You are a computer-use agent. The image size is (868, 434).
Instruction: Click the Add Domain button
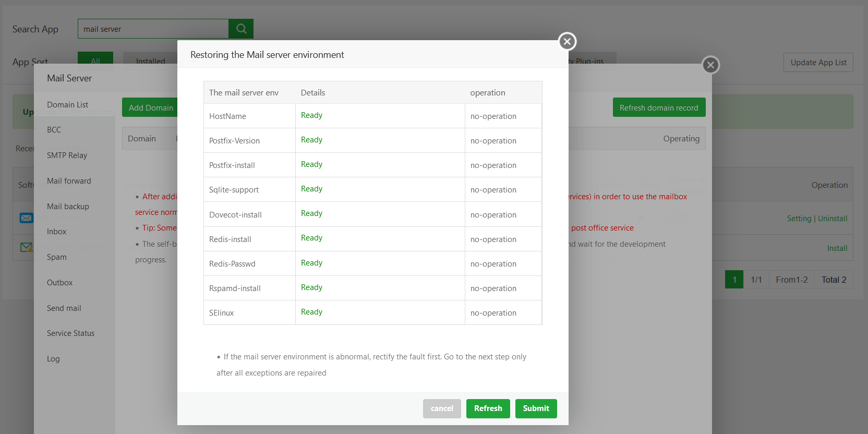150,107
